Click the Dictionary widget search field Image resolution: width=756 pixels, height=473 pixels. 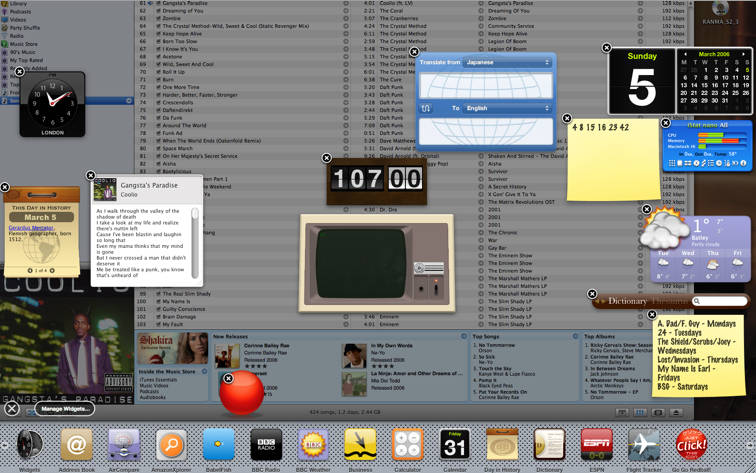coord(722,301)
